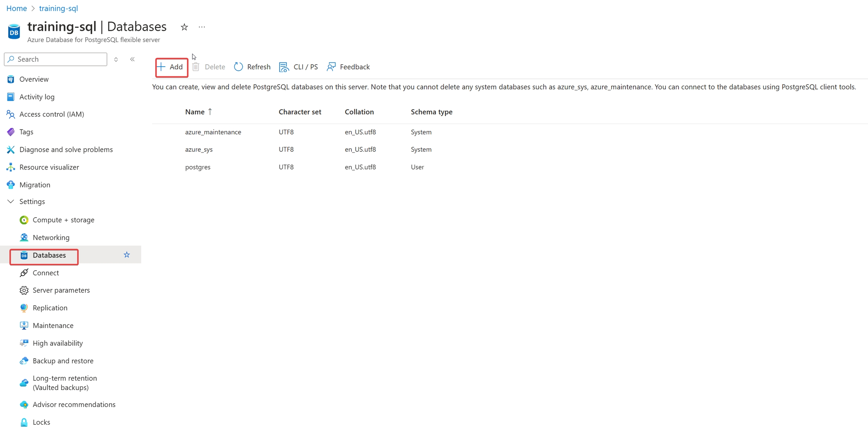Viewport: 868px width, 433px height.
Task: Open CLI / PS command option
Action: tap(298, 67)
